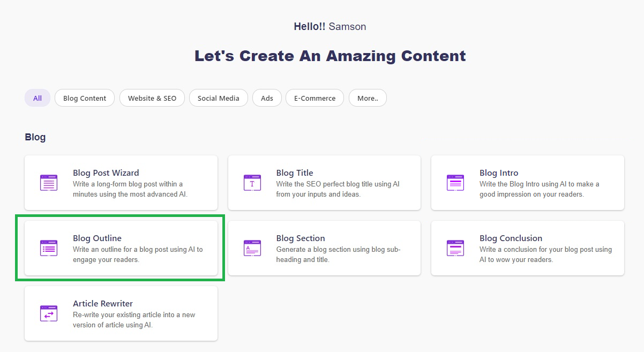644x352 pixels.
Task: Select the Social Media filter
Action: click(x=218, y=98)
